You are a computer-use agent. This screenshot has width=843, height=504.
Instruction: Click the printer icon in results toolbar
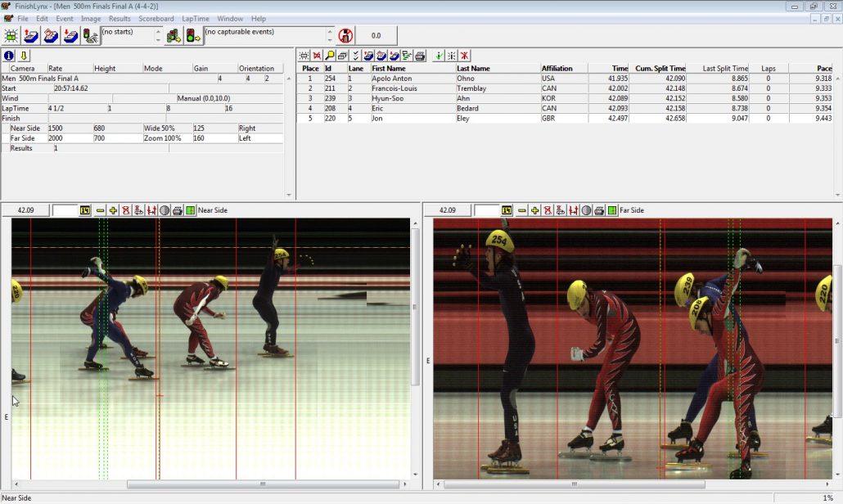pyautogui.click(x=420, y=56)
